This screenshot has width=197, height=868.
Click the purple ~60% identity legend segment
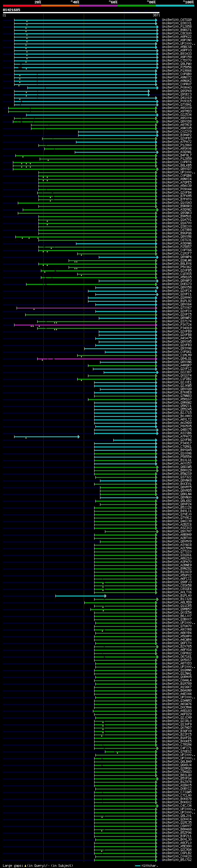point(99,6)
